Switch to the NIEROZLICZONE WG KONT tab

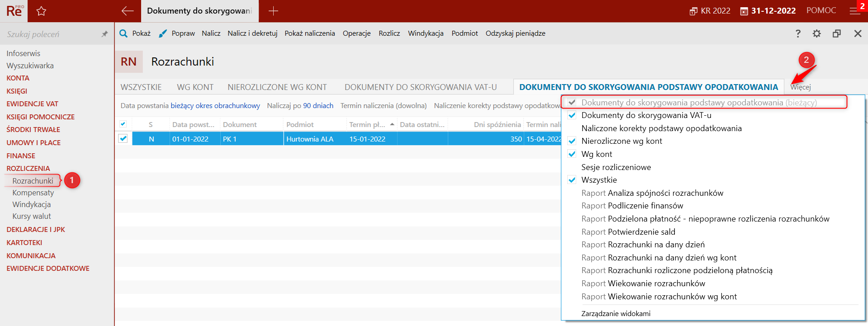277,87
